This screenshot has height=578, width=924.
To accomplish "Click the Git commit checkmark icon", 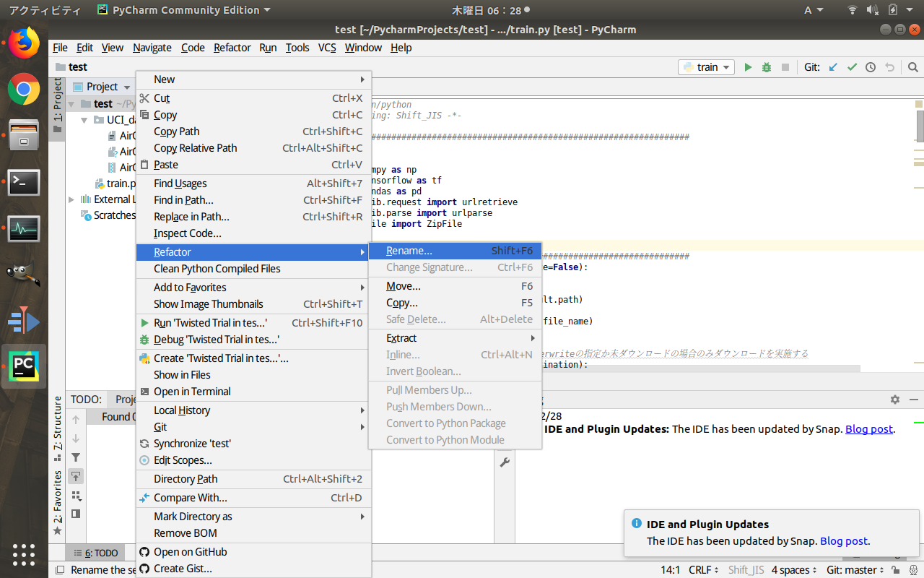I will click(852, 67).
